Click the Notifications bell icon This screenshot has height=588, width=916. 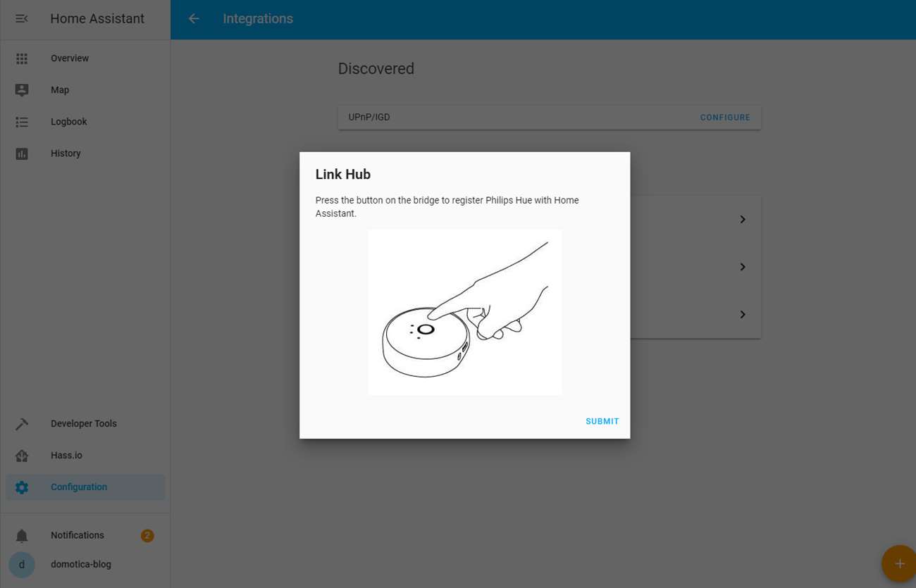[x=22, y=536]
